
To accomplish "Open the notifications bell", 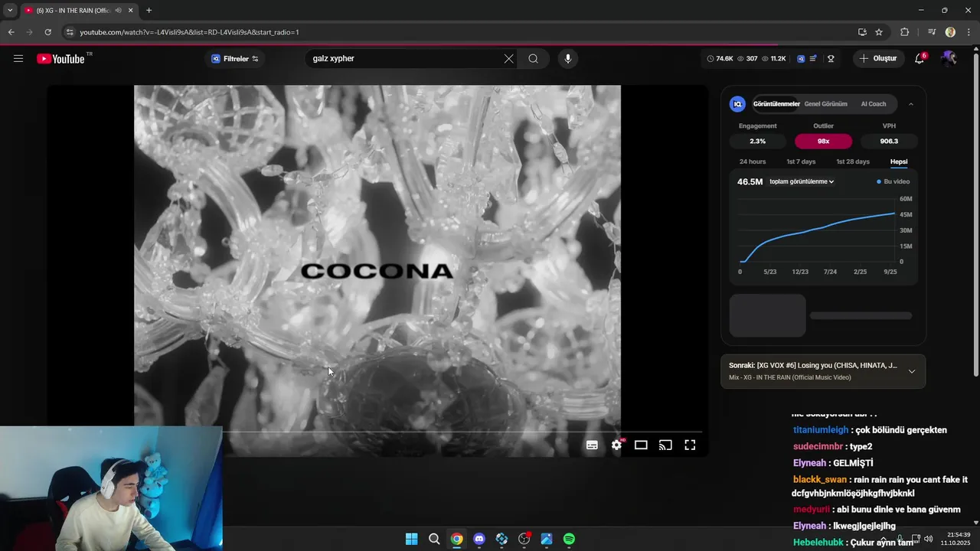I will click(920, 58).
